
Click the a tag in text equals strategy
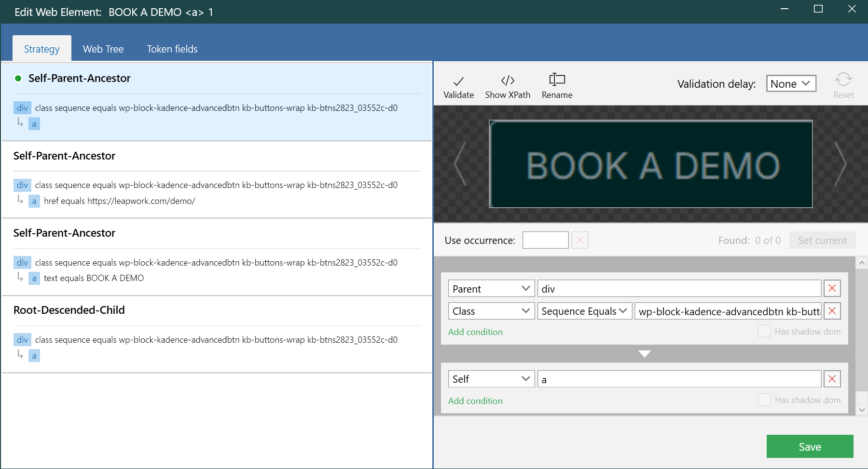point(34,278)
